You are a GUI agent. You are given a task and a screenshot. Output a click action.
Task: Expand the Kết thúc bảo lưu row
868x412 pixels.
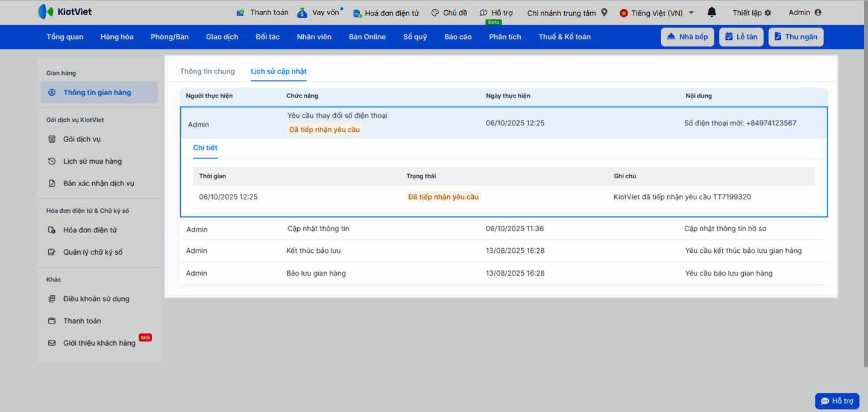313,251
